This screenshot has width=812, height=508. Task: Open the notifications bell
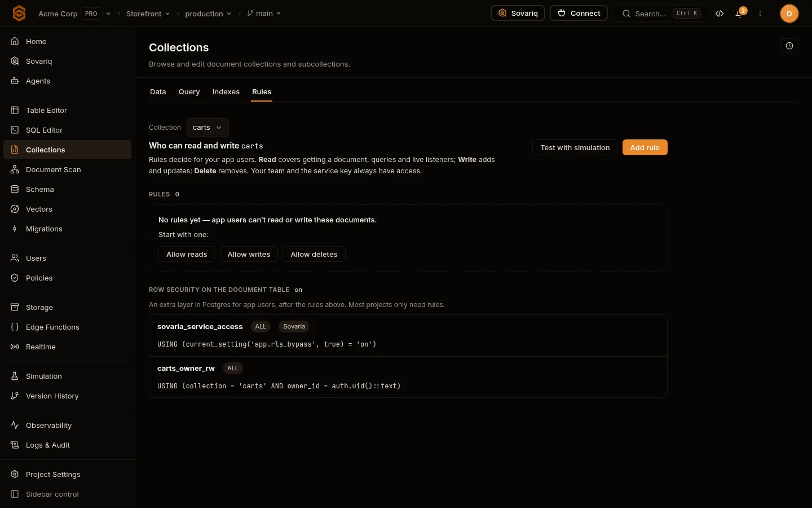pyautogui.click(x=739, y=14)
